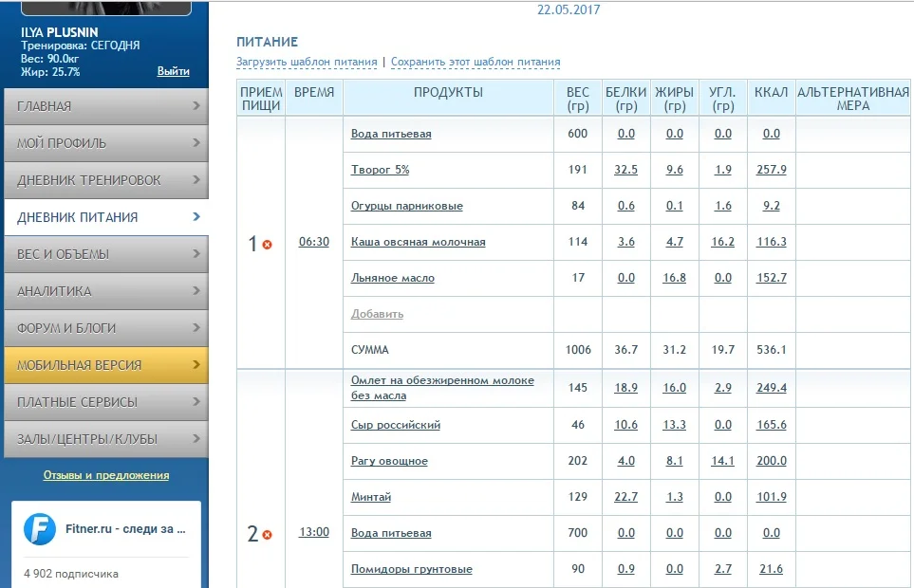This screenshot has height=588, width=914.
Task: Log out via the Выйти link
Action: (173, 71)
